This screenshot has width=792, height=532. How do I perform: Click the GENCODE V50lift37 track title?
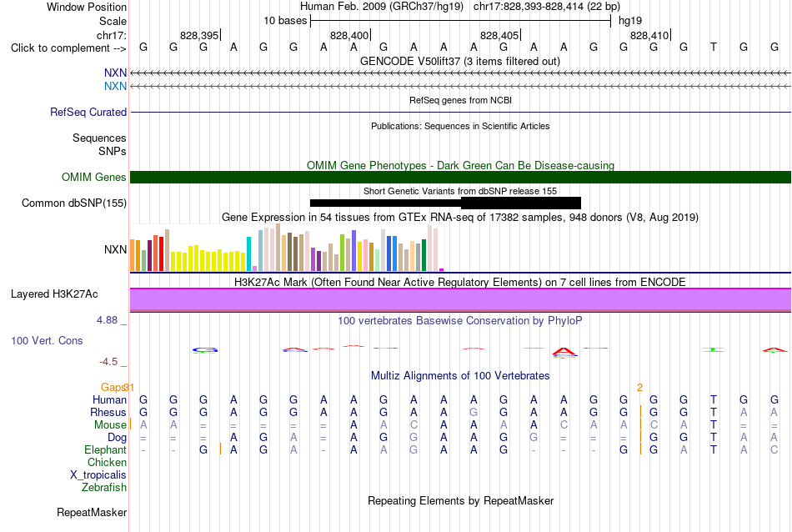point(460,61)
